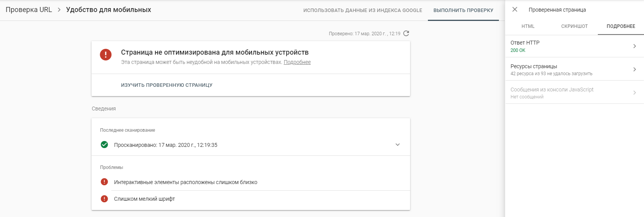Screen dimensions: 644x217
Task: Click the refresh icon next to the check date
Action: 406,33
